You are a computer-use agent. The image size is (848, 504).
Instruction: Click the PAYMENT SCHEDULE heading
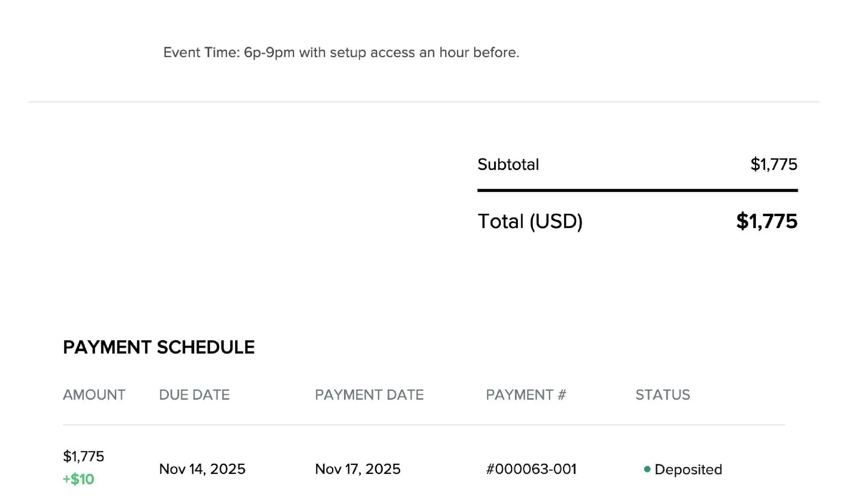[x=159, y=347]
